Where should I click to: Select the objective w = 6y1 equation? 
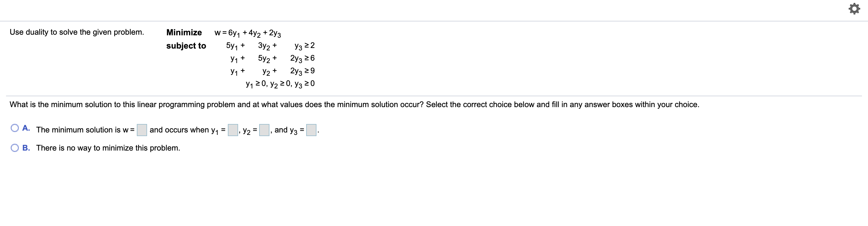click(248, 33)
